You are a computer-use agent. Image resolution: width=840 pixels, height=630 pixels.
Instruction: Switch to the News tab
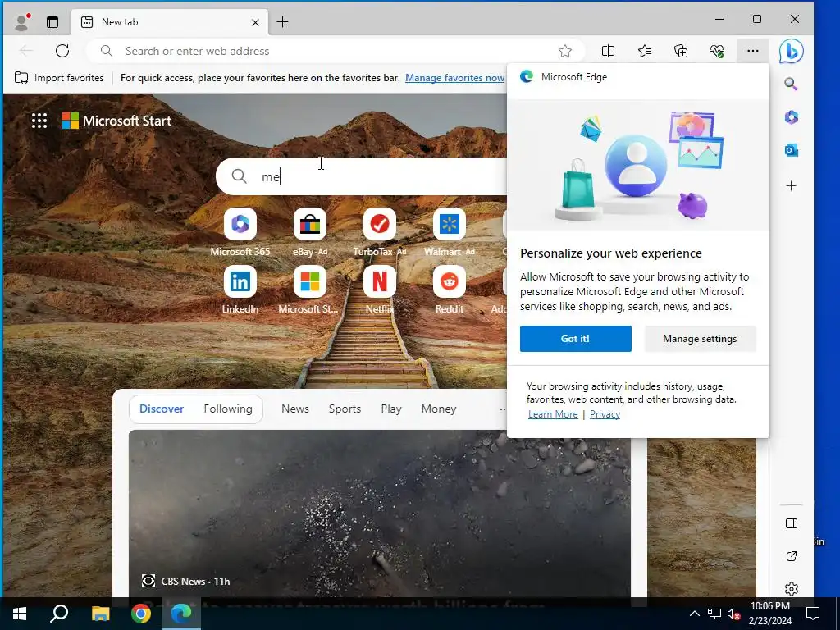point(295,409)
